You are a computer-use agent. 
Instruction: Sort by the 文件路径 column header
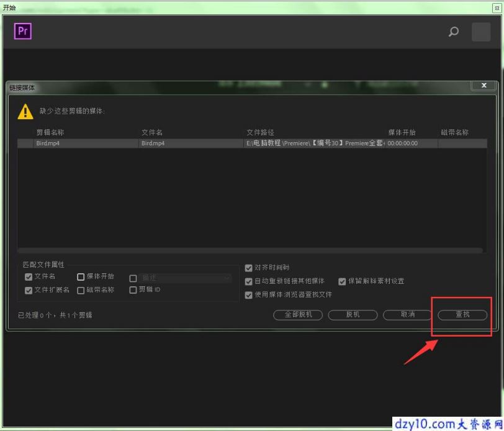coord(260,132)
